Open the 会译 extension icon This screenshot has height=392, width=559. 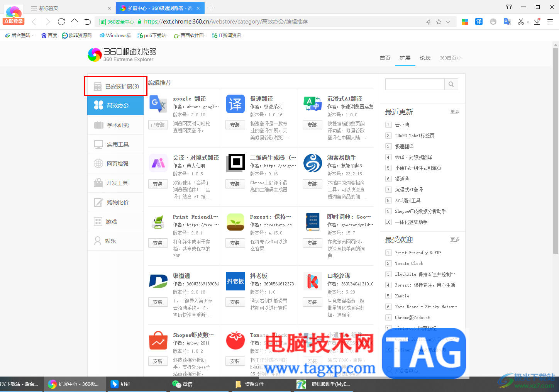click(158, 163)
